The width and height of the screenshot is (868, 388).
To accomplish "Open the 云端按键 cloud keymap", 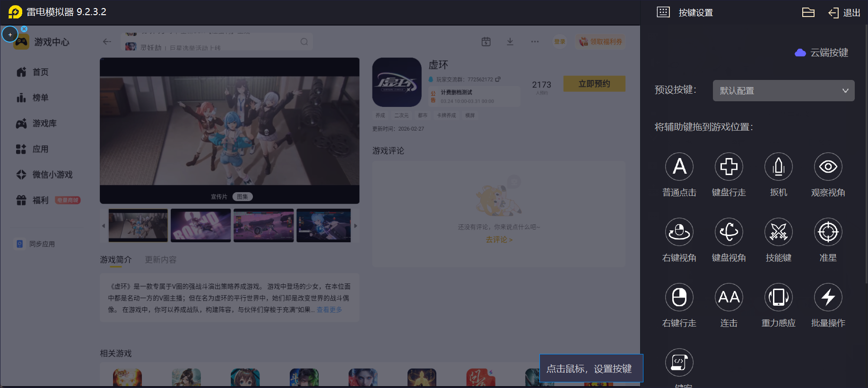I will tap(822, 53).
